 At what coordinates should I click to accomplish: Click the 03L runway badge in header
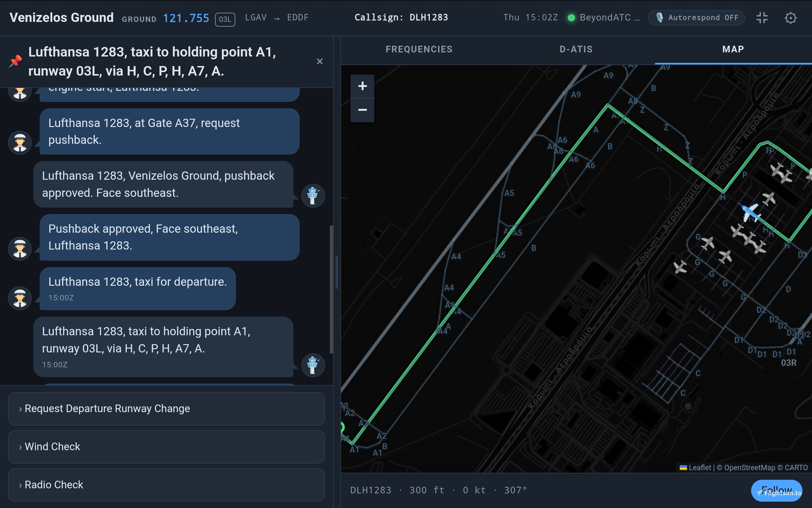click(x=225, y=19)
